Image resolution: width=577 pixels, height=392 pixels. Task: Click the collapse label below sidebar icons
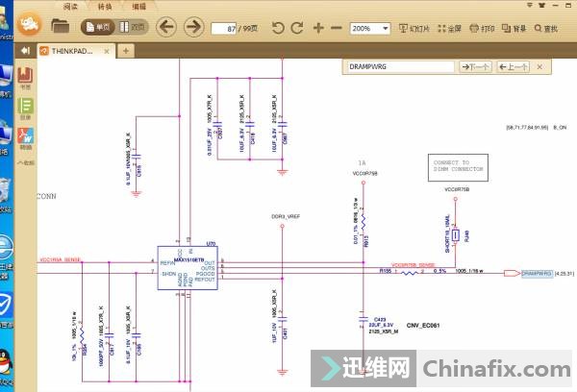(x=25, y=162)
